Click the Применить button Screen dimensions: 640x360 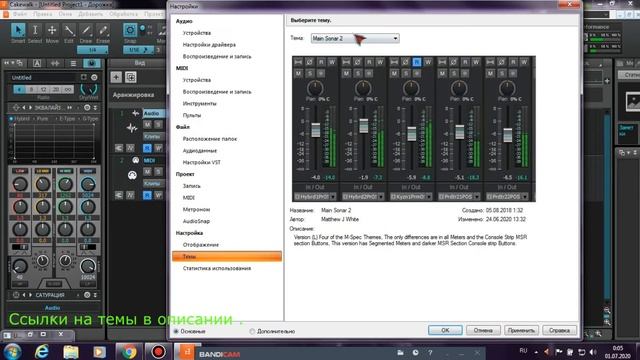coord(521,330)
